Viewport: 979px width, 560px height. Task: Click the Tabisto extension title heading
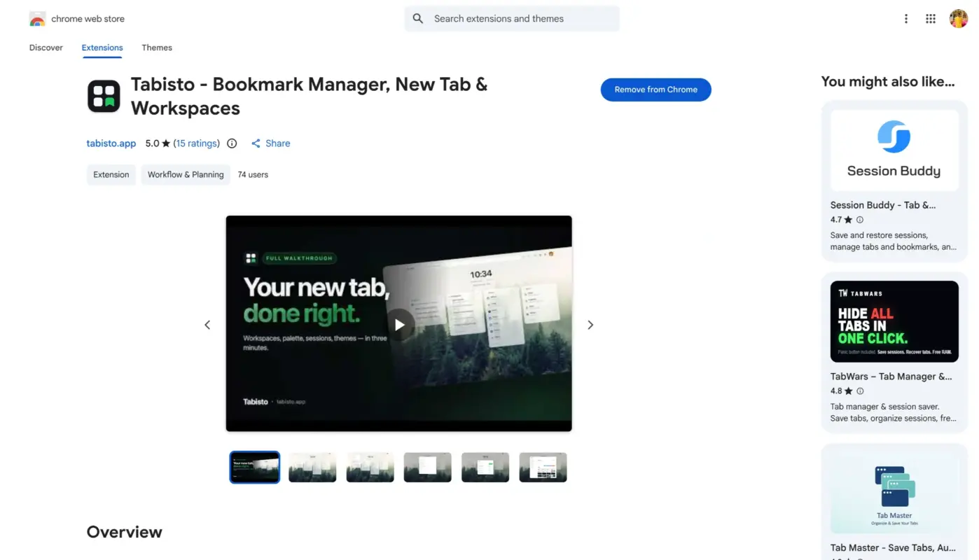click(309, 97)
